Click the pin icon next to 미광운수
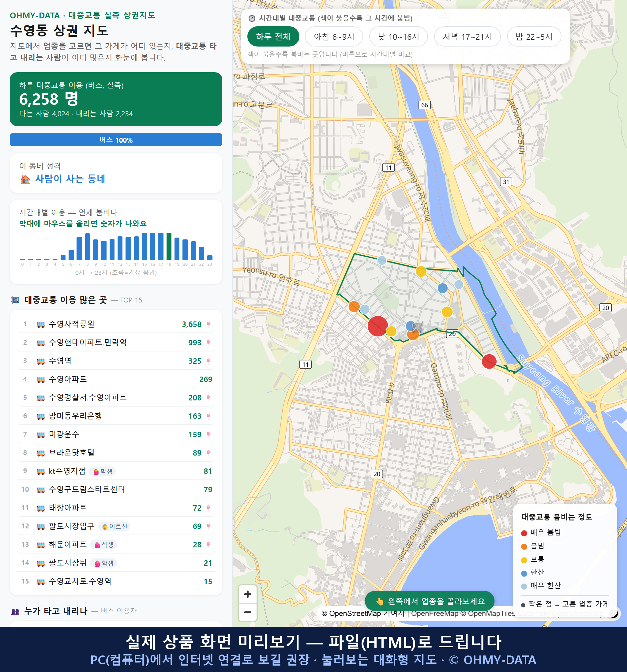 pos(208,434)
